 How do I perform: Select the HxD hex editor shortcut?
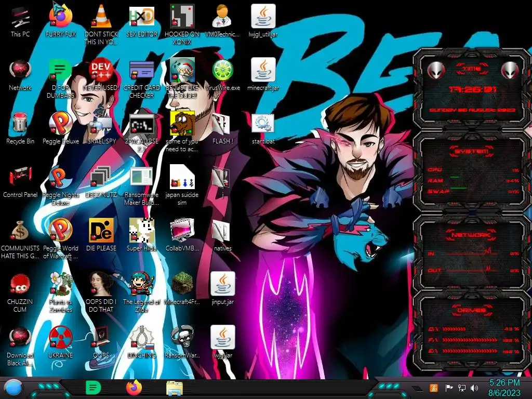(x=142, y=17)
